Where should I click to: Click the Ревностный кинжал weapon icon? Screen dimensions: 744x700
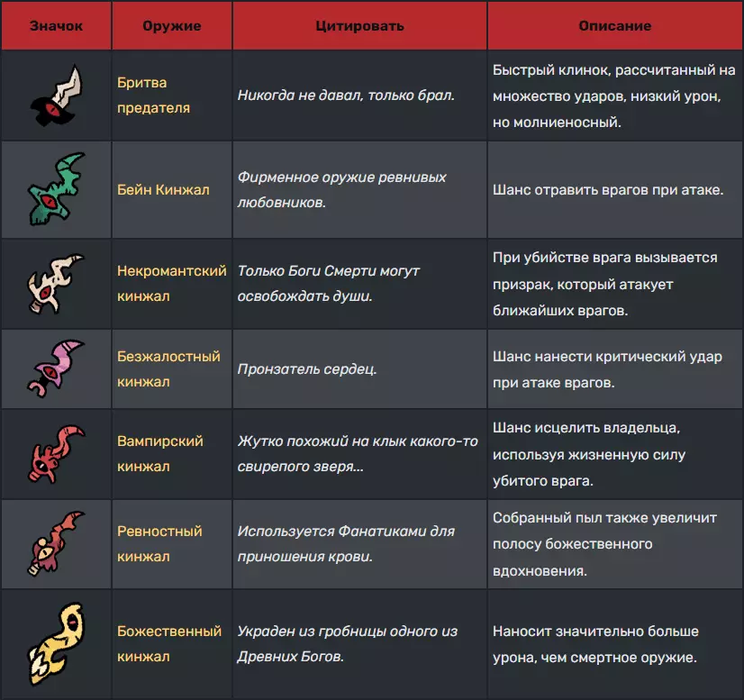[56, 544]
